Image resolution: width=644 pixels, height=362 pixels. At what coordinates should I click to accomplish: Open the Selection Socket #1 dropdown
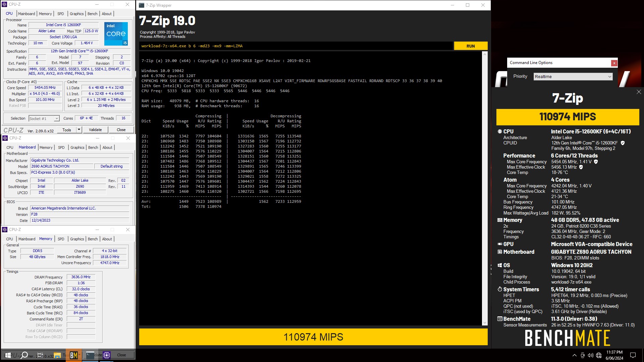pos(44,119)
